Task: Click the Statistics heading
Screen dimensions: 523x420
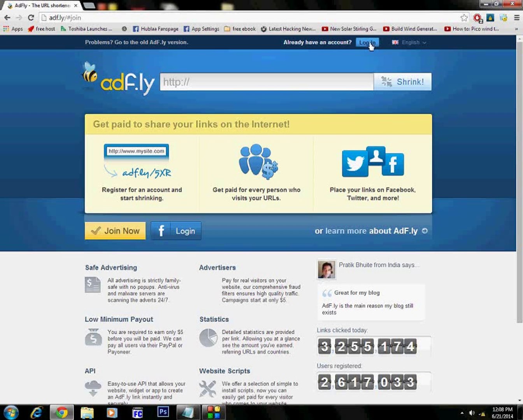Action: click(x=214, y=319)
